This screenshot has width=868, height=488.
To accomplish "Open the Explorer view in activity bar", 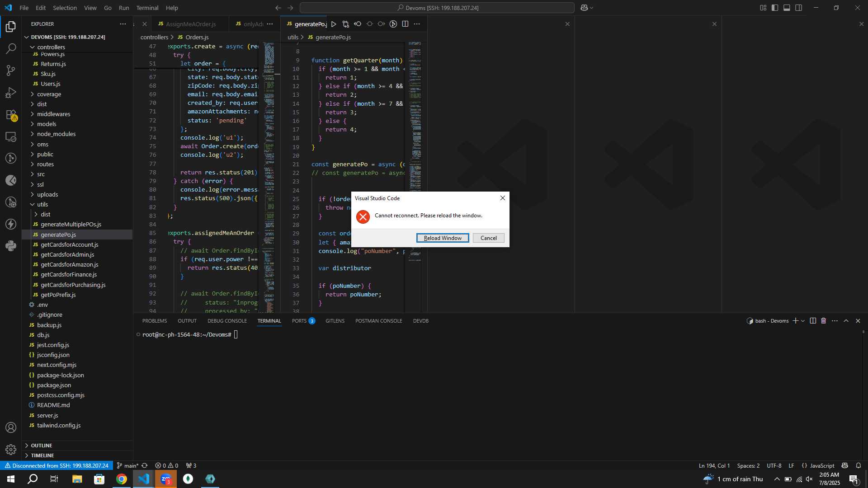I will [11, 27].
